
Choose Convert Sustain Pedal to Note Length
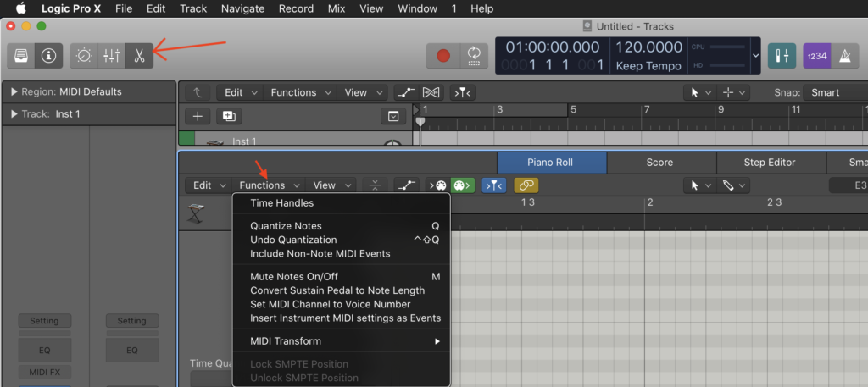(342, 290)
